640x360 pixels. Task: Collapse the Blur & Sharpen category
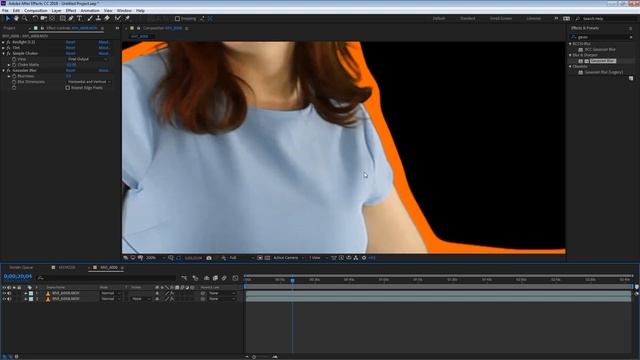pyautogui.click(x=571, y=55)
